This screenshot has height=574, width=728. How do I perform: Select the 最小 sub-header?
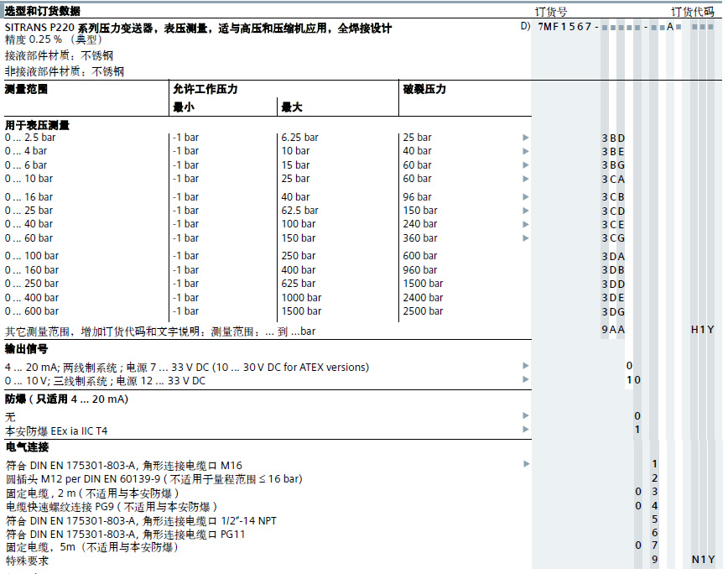point(184,107)
